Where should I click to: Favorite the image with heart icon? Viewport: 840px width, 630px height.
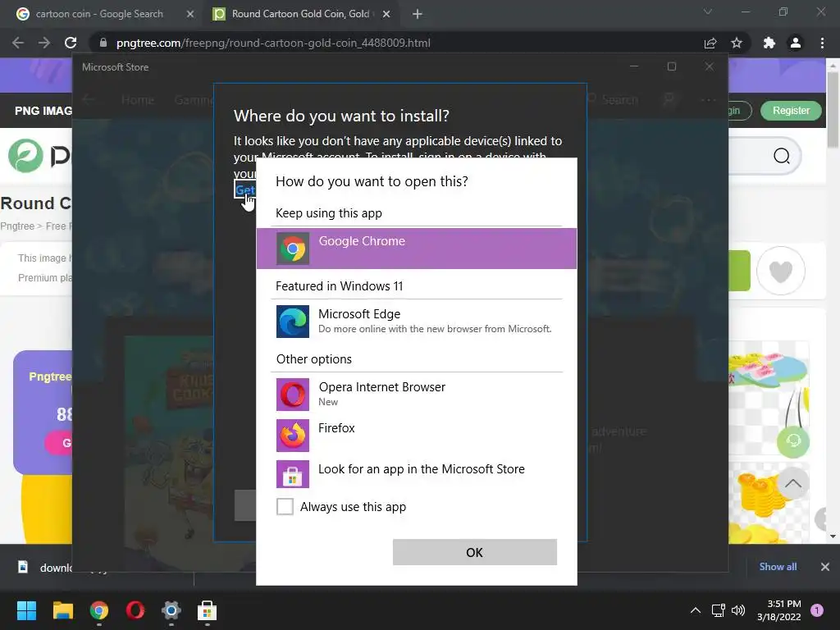click(x=781, y=271)
